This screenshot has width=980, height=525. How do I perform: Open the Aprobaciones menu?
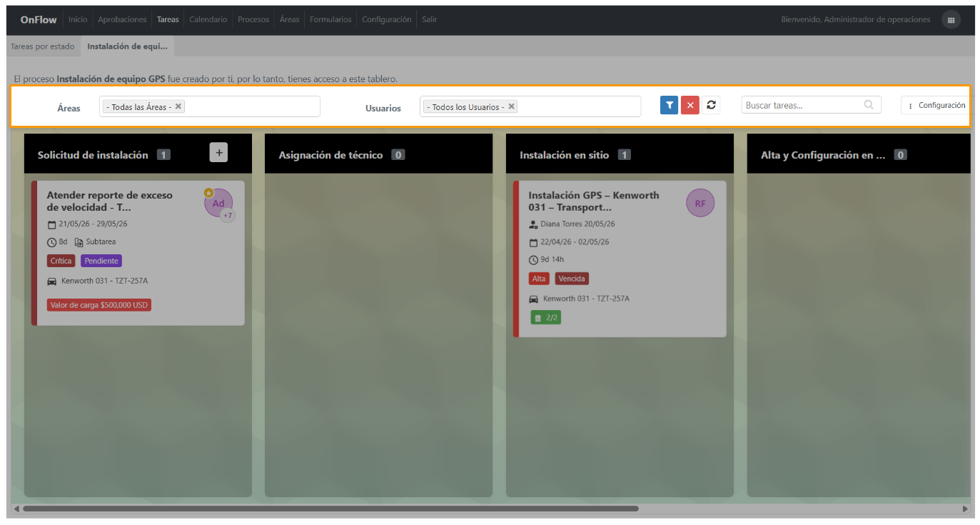[x=122, y=20]
